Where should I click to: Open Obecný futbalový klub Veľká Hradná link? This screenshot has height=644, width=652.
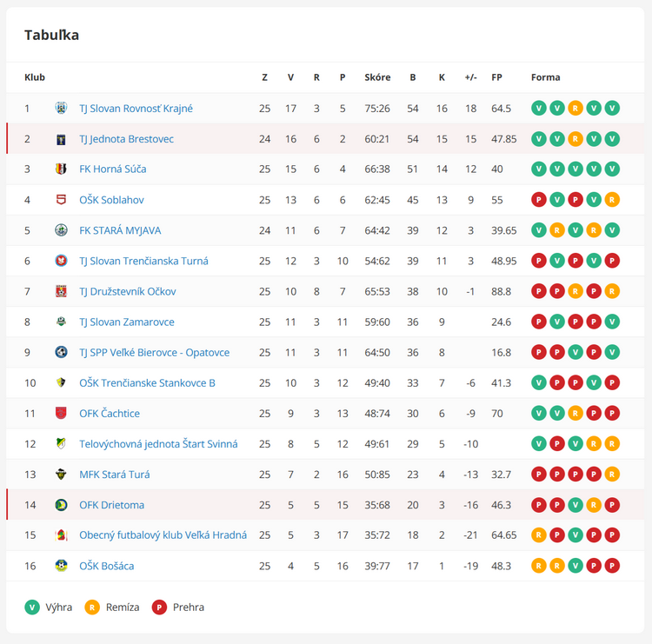(x=163, y=535)
